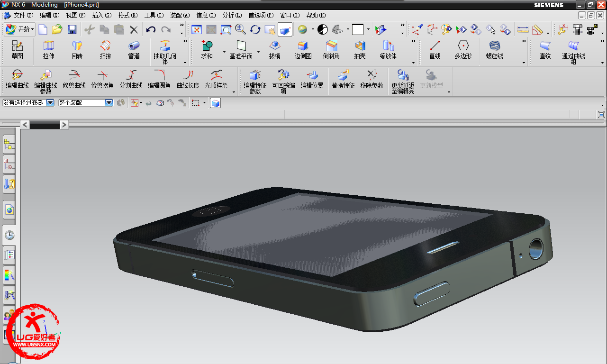Screen dimensions: 607x364
Task: Toggle the black-white face analysis button
Action: tap(323, 30)
